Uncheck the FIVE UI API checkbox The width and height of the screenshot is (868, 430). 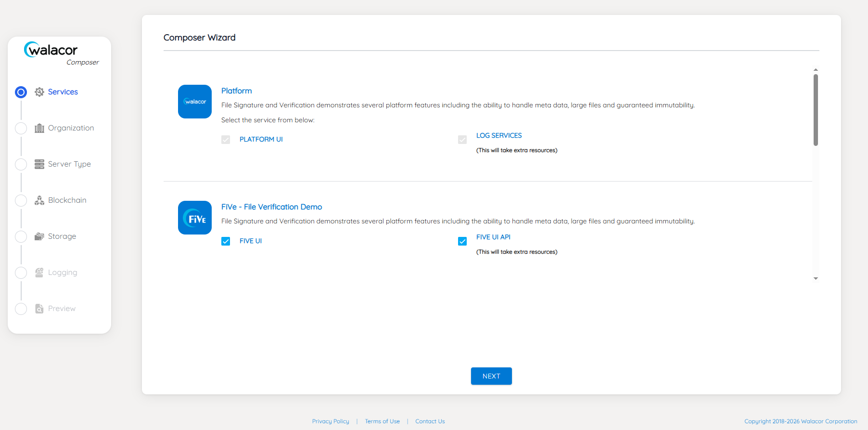(462, 241)
